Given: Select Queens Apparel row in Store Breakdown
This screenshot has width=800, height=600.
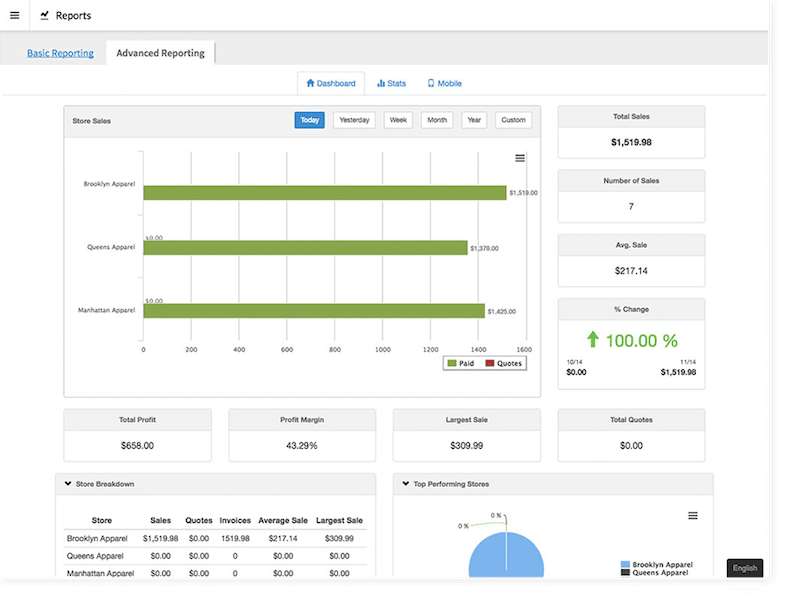Looking at the screenshot, I should (x=215, y=556).
